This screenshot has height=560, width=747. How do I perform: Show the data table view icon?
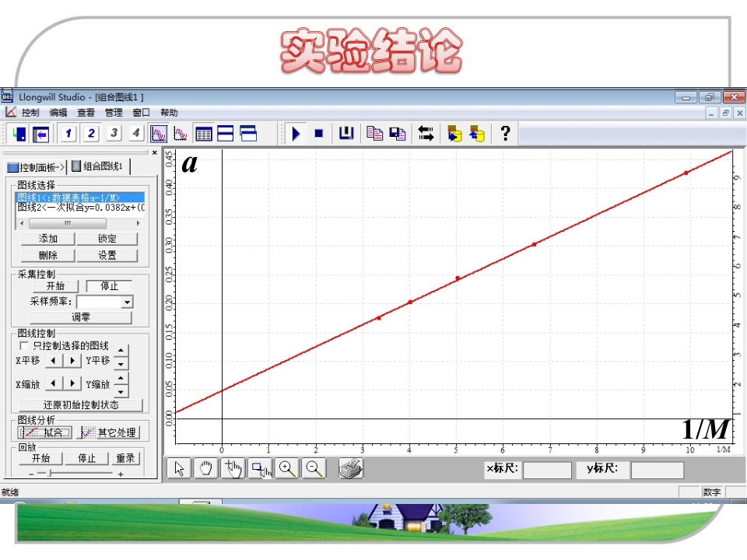click(204, 134)
